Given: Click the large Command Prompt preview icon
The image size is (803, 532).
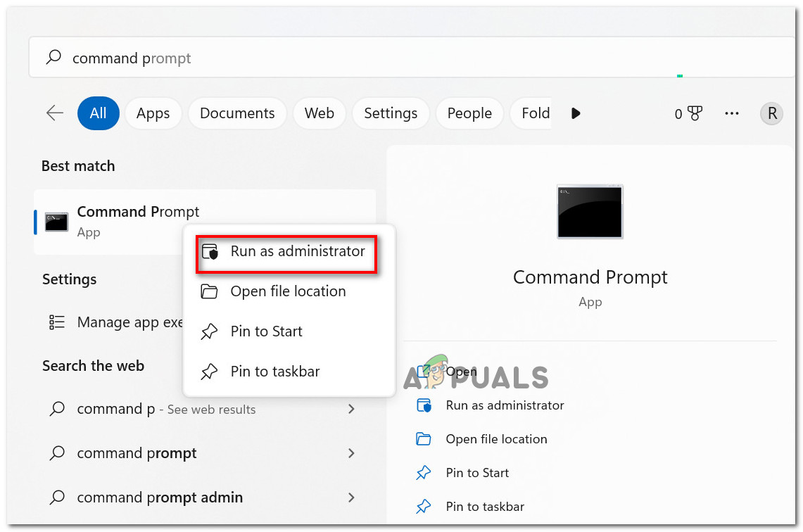Looking at the screenshot, I should tap(590, 211).
